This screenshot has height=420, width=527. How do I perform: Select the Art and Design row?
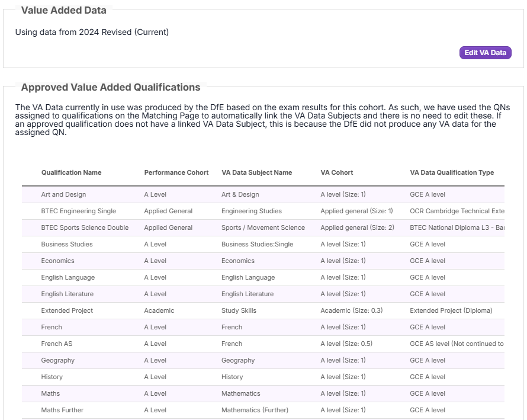(x=263, y=194)
